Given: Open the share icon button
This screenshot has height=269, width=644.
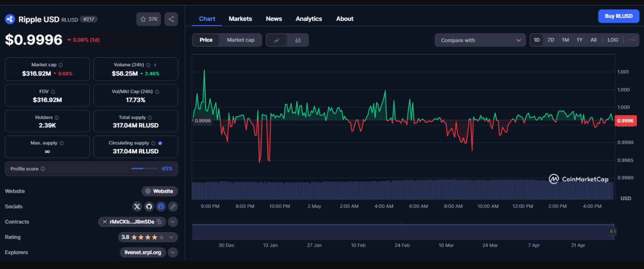Looking at the screenshot, I should (171, 19).
